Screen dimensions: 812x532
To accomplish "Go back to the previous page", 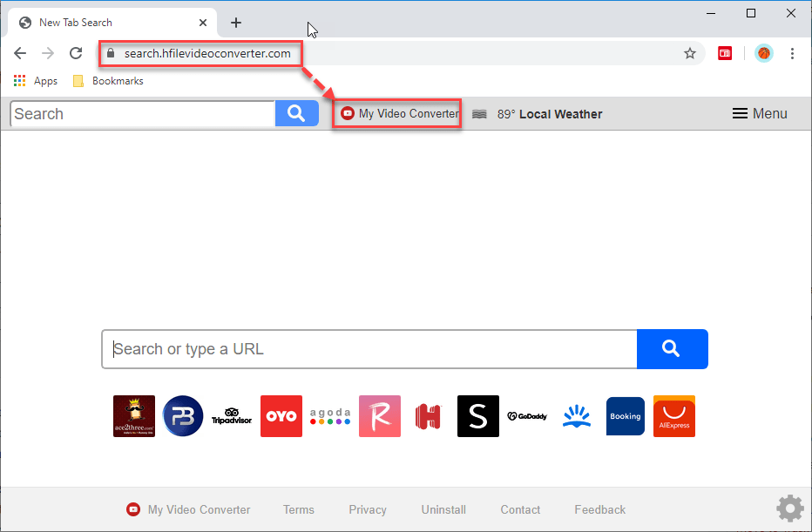I will [x=20, y=53].
